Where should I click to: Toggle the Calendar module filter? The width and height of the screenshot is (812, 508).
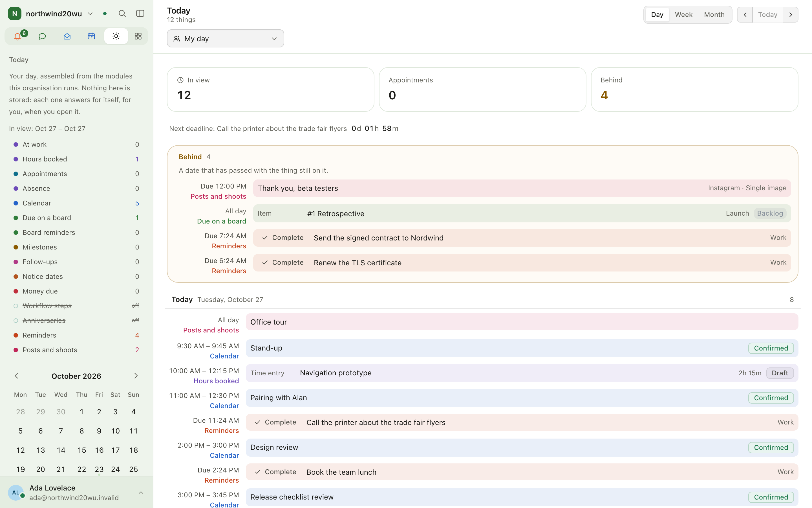[x=76, y=203]
